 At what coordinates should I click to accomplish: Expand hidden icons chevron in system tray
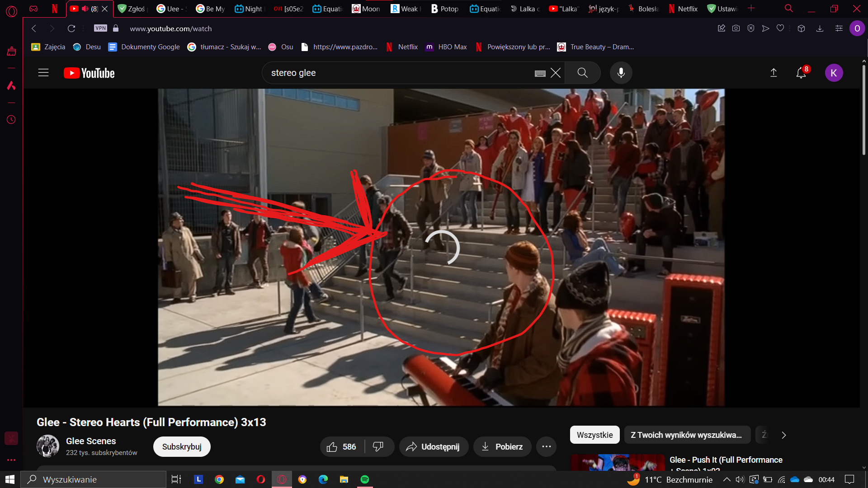tap(727, 479)
